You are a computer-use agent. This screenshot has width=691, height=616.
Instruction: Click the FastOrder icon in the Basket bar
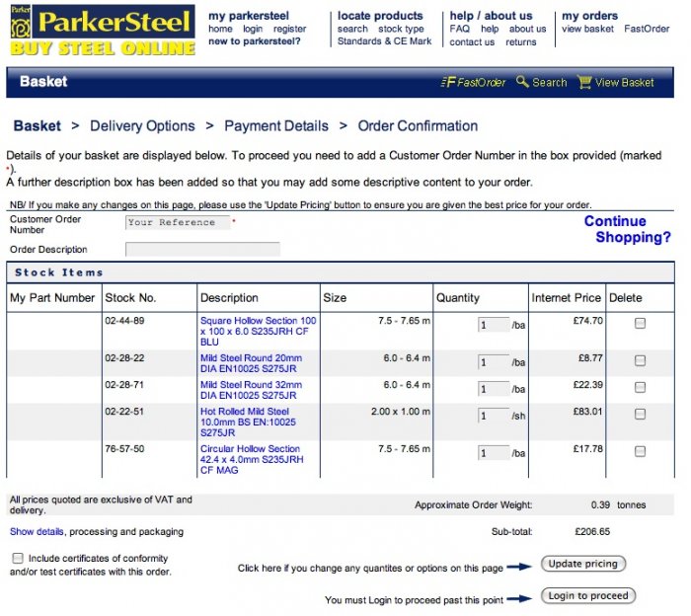(x=448, y=82)
